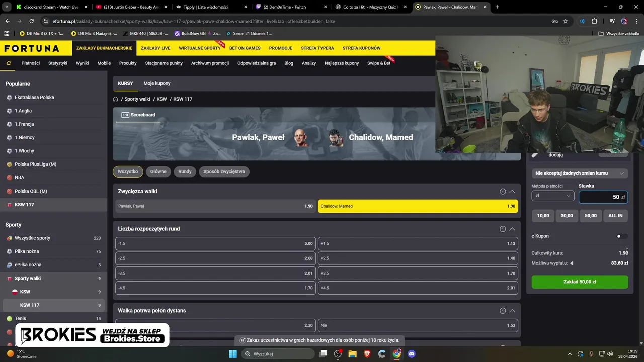
Task: Bookmark this page with star icon
Action: coord(566,21)
